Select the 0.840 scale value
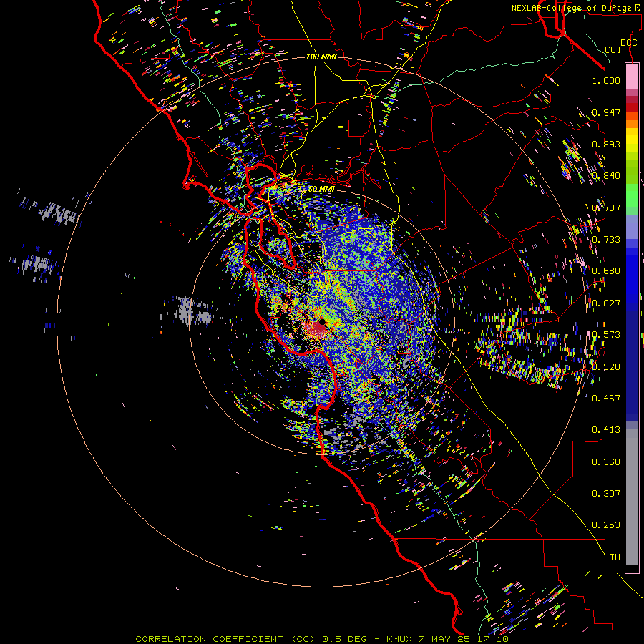Viewport: 644px width, 644px height. click(606, 176)
